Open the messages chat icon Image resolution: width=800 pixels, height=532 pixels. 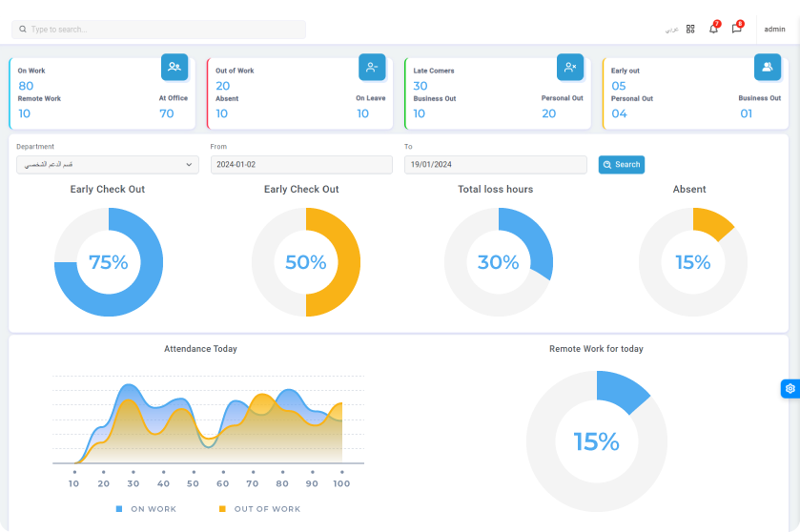tap(736, 29)
